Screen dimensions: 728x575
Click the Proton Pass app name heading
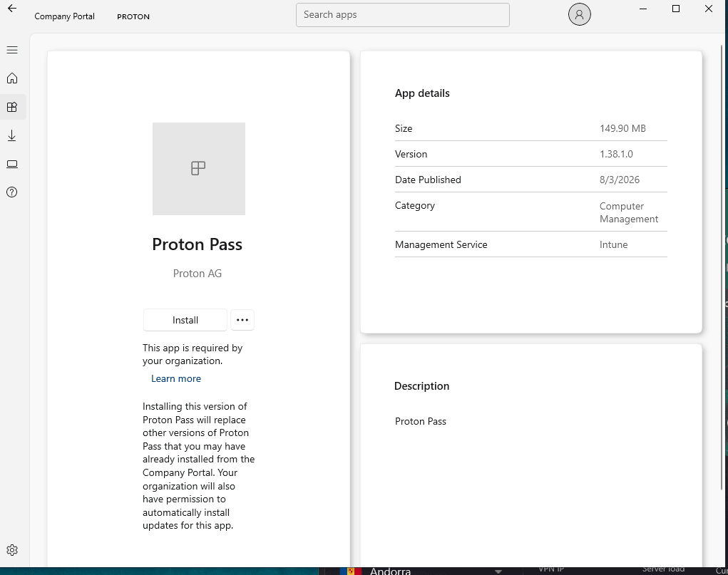point(198,244)
